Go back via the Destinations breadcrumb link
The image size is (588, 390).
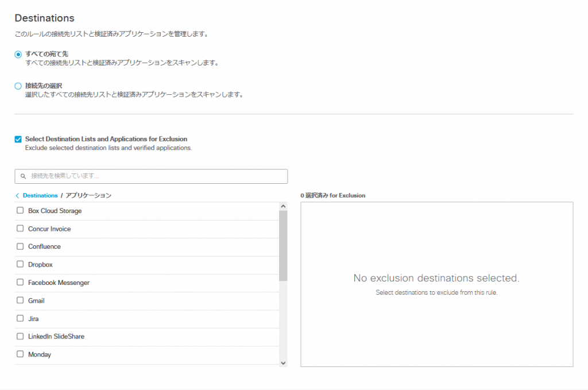click(x=40, y=195)
